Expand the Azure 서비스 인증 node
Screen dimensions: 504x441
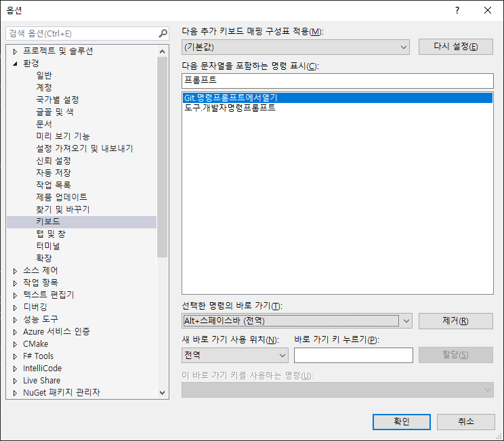tap(15, 332)
